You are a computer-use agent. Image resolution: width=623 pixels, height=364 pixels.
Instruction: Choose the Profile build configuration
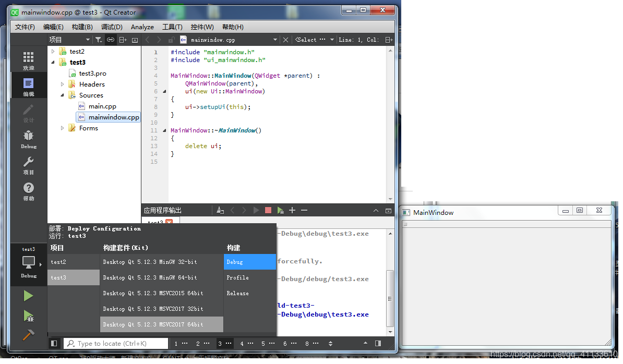(250, 278)
